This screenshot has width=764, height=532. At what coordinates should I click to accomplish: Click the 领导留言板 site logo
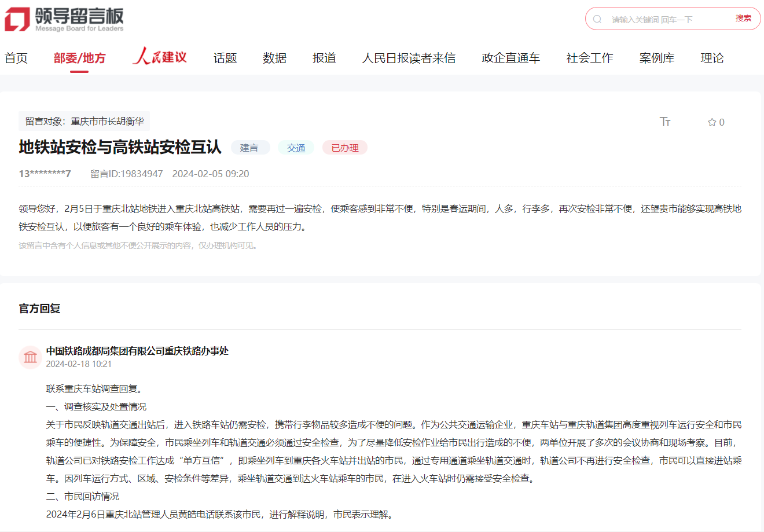(64, 19)
